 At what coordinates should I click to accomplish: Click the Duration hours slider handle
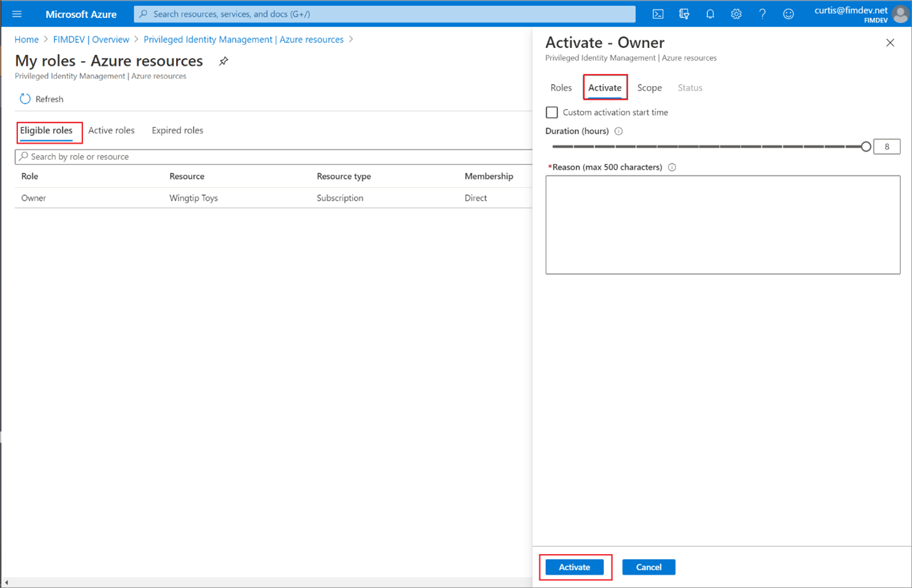(865, 147)
